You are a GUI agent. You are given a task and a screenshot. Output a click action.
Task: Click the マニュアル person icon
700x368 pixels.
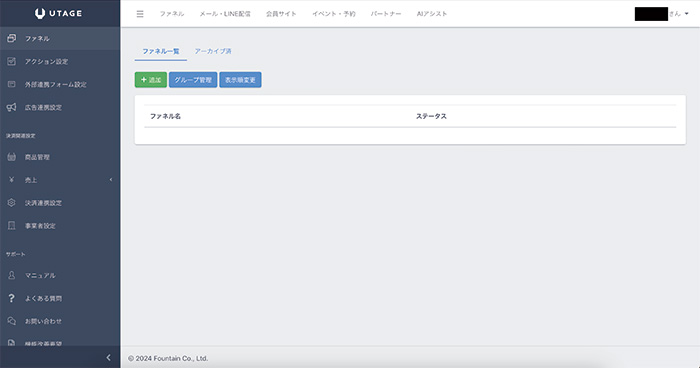(12, 275)
